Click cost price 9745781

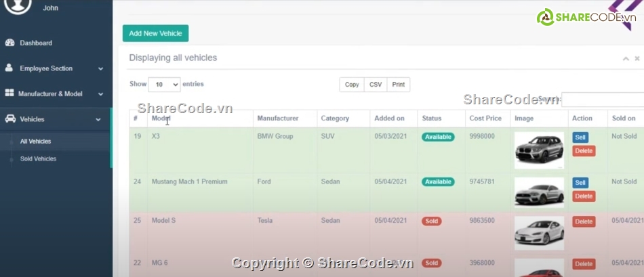(482, 182)
